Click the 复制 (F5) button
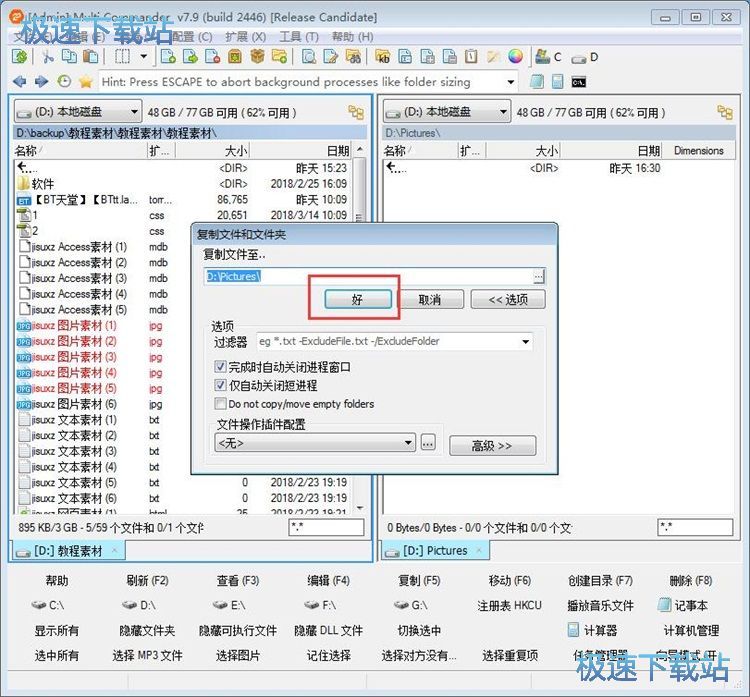 (419, 581)
